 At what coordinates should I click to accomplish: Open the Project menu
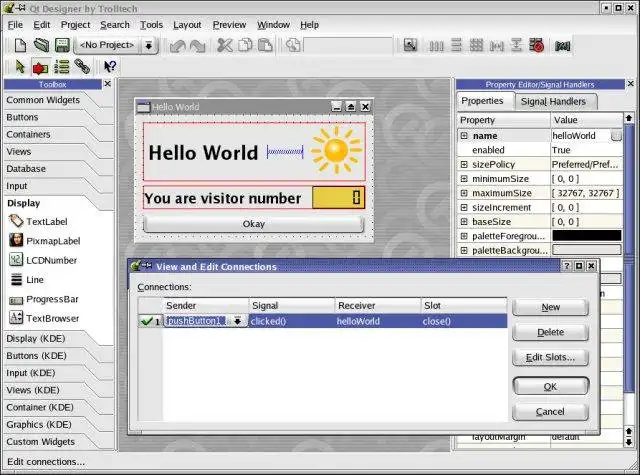(x=76, y=25)
